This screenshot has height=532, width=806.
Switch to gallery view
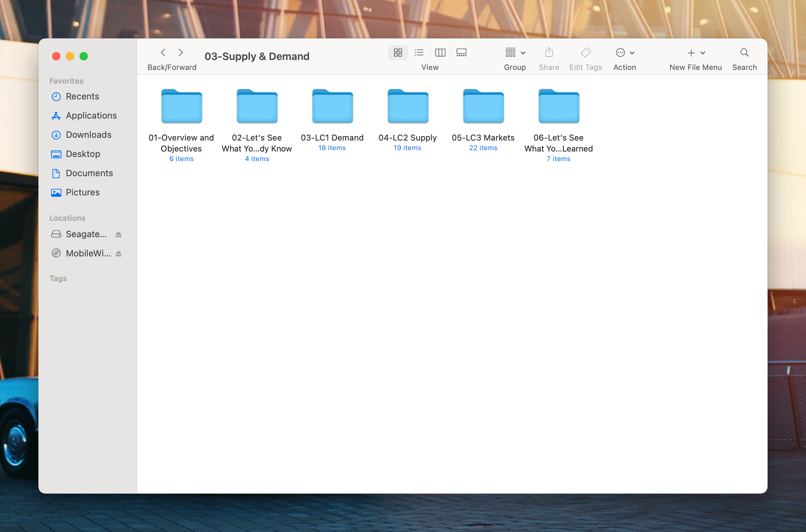point(461,52)
